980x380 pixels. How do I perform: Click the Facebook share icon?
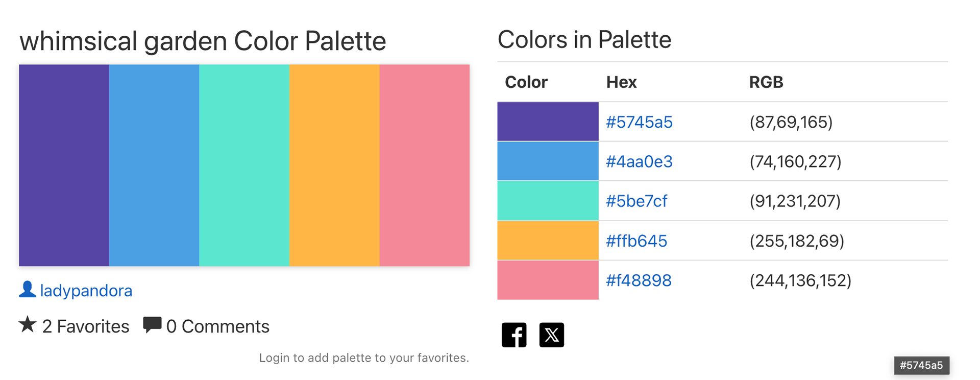click(514, 335)
